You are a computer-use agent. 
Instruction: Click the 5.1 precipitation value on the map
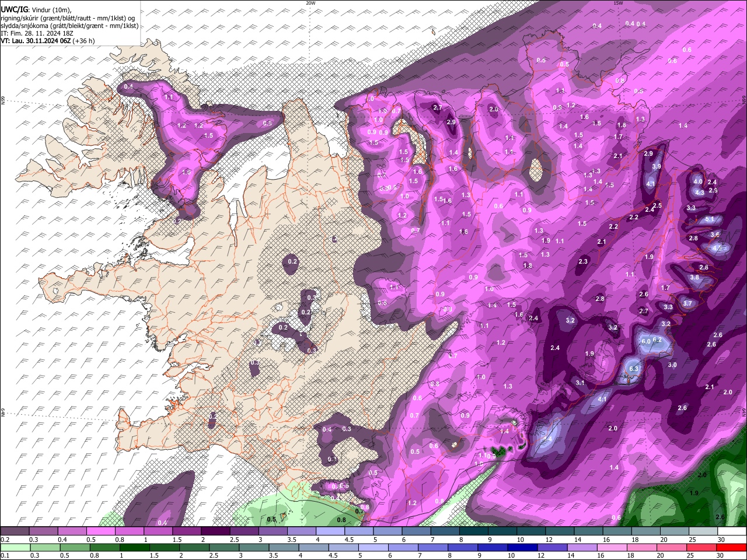tap(710, 219)
